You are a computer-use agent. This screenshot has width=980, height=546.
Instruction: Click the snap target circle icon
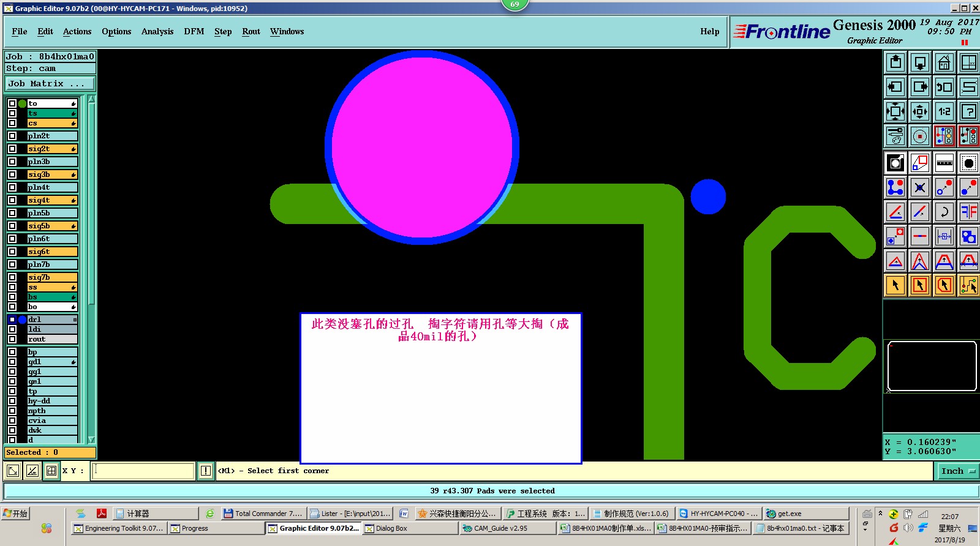coord(920,136)
